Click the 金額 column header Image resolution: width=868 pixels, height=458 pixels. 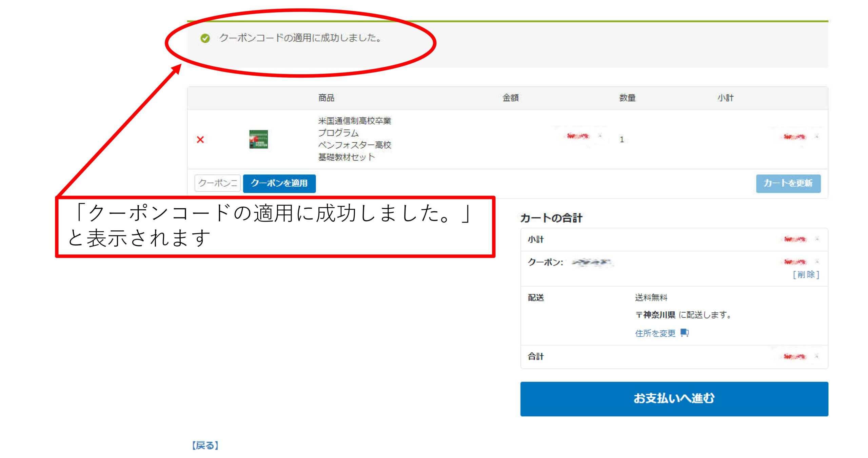[510, 98]
